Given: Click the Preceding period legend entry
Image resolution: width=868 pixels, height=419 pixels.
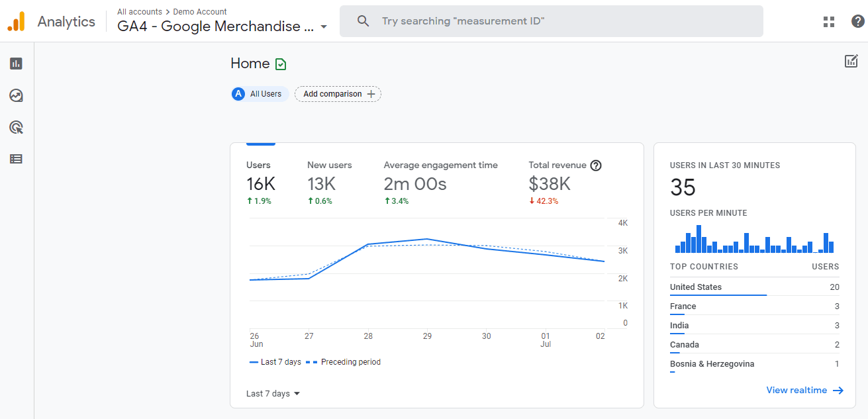Looking at the screenshot, I should 344,362.
